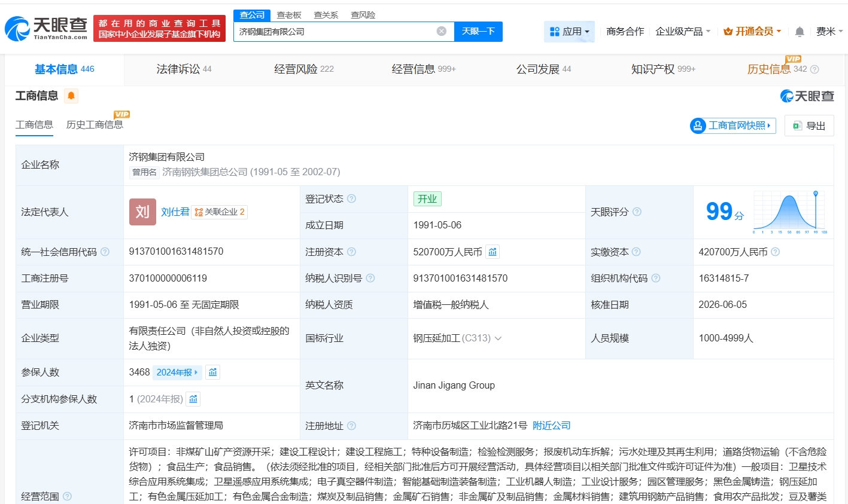The width and height of the screenshot is (848, 504).
Task: Click help icon next to 天眼评分
Action: (637, 212)
